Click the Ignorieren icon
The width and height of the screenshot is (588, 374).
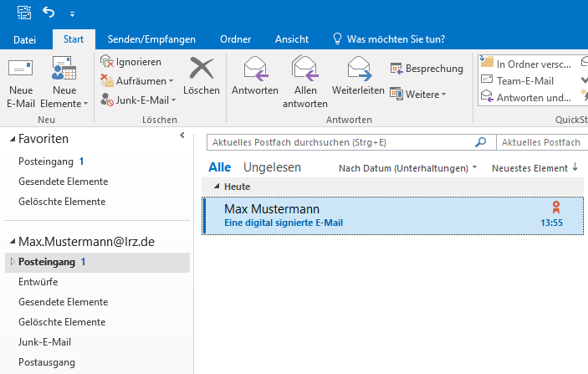[108, 62]
